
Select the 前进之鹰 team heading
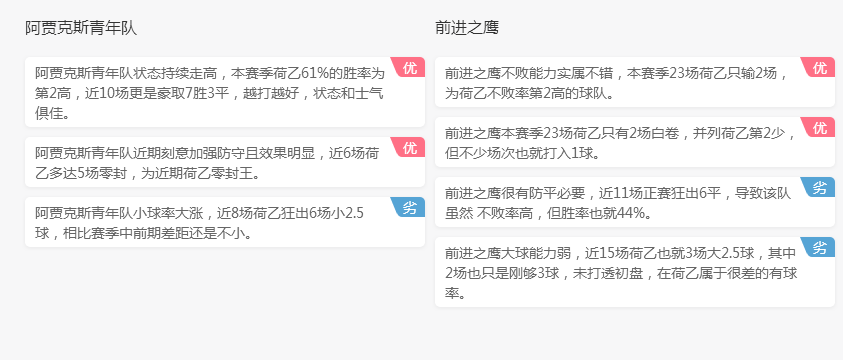coord(467,28)
